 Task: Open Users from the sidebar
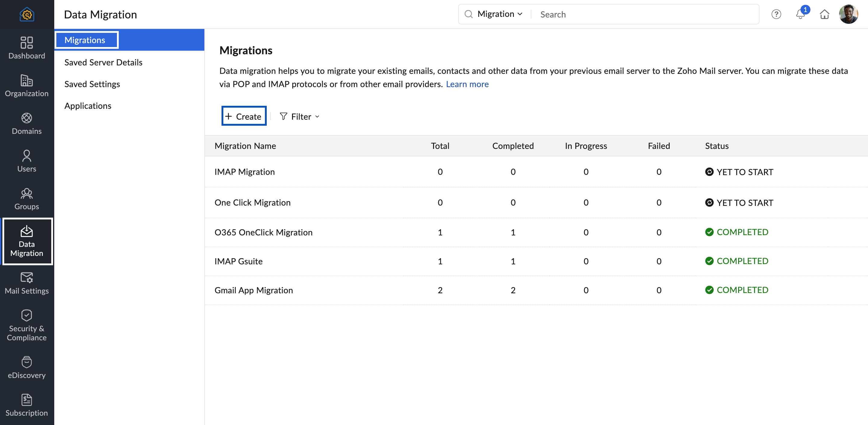click(x=27, y=161)
